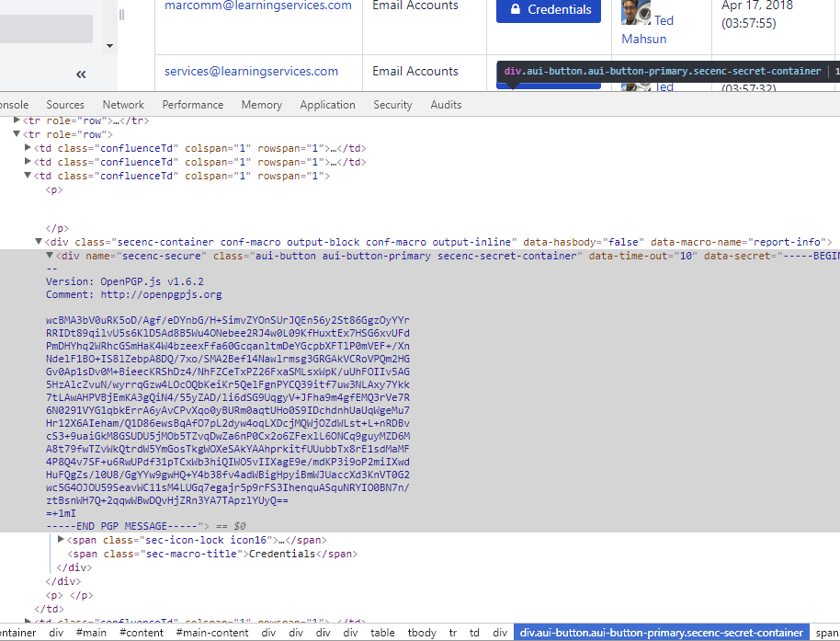This screenshot has height=641, width=840.
Task: Open the Application tab in DevTools
Action: (x=327, y=104)
